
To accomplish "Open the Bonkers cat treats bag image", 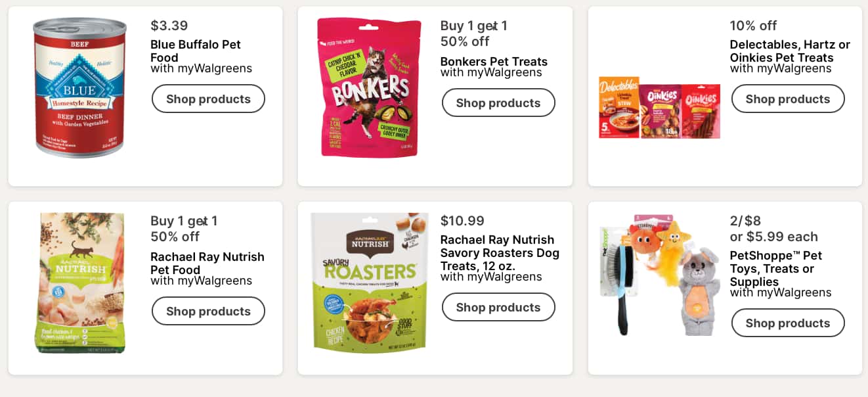I will point(370,87).
